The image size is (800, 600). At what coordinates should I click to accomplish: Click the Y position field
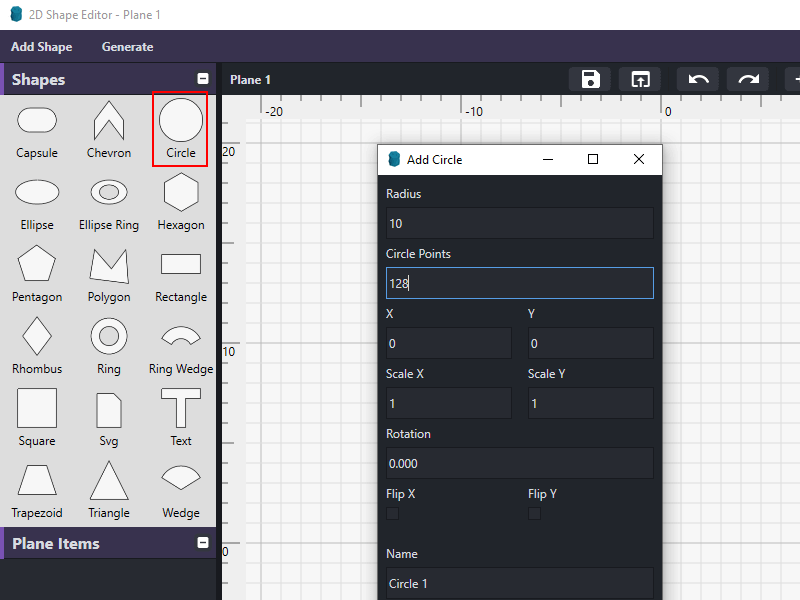590,343
